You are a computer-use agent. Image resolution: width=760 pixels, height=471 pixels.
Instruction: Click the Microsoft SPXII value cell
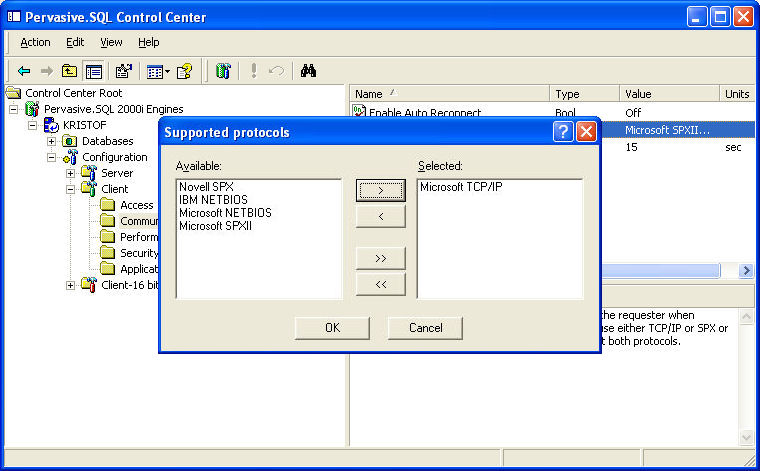[x=667, y=130]
